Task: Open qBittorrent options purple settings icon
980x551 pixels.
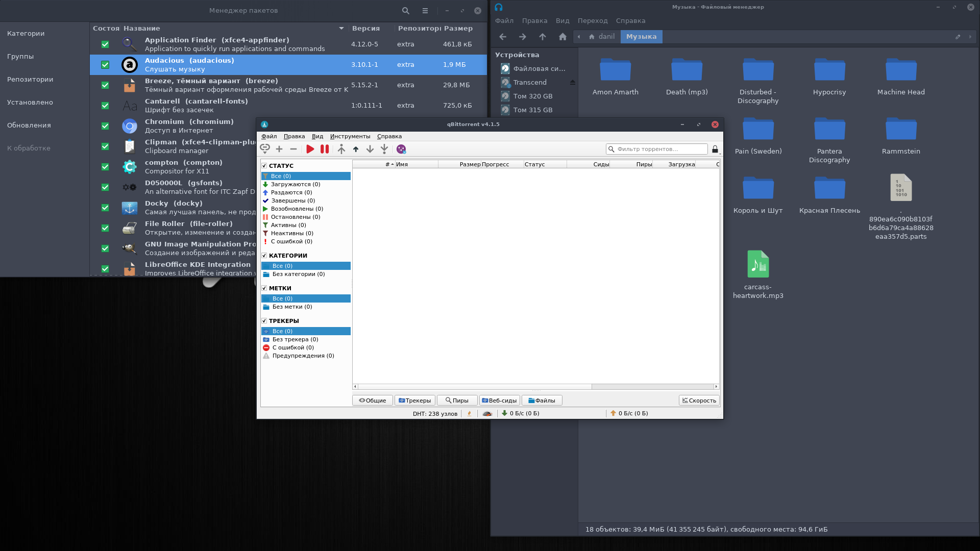Action: point(401,149)
